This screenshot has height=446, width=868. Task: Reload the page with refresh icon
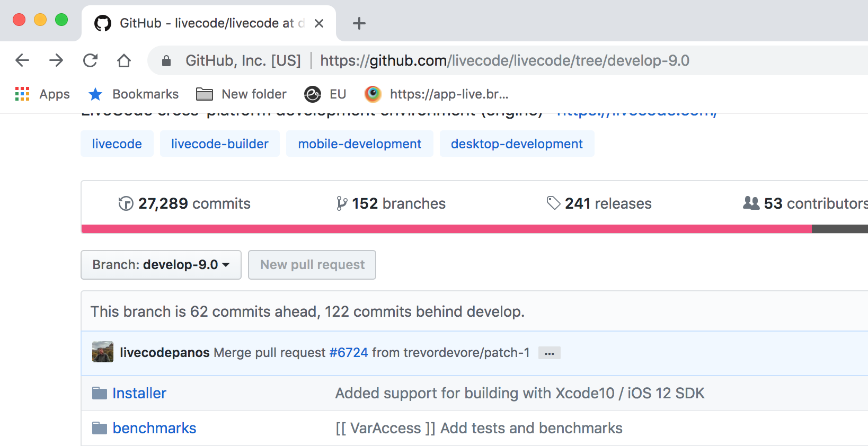tap(90, 60)
